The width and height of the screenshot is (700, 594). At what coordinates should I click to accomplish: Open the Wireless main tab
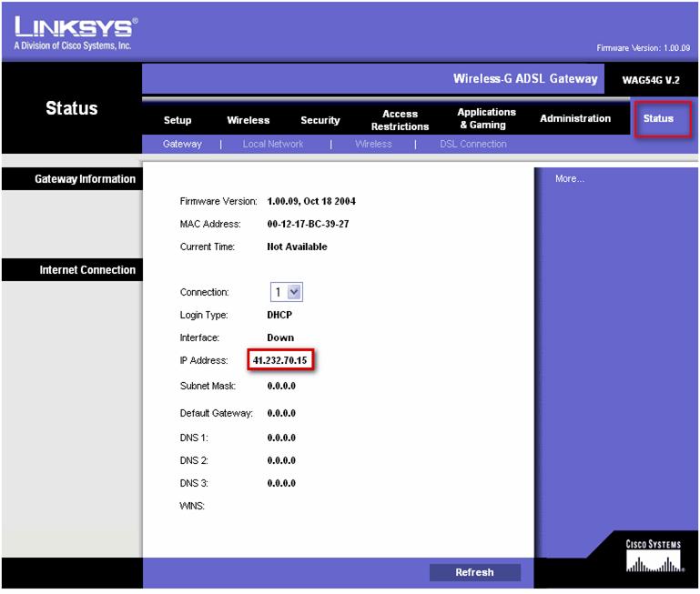249,120
